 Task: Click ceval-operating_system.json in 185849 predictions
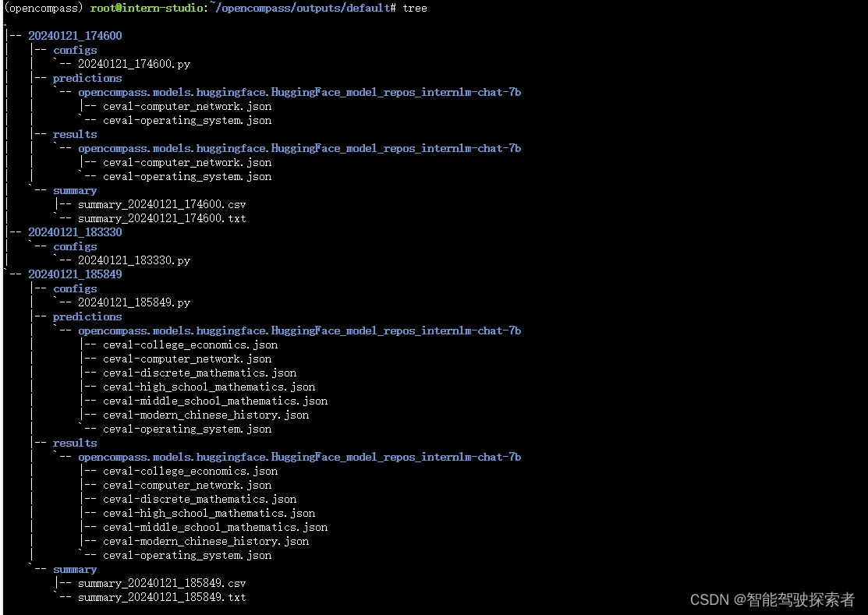click(187, 429)
